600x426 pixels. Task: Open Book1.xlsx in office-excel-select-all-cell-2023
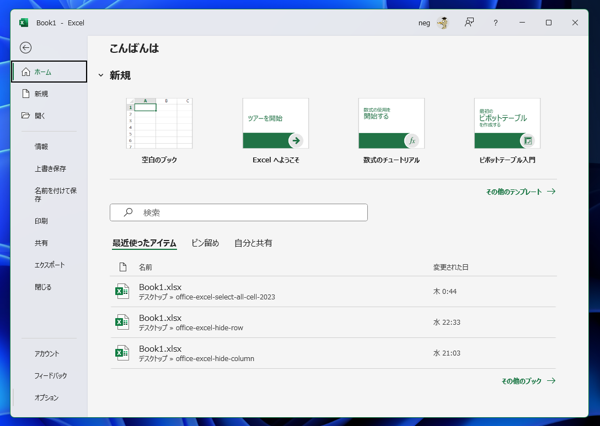click(x=333, y=292)
